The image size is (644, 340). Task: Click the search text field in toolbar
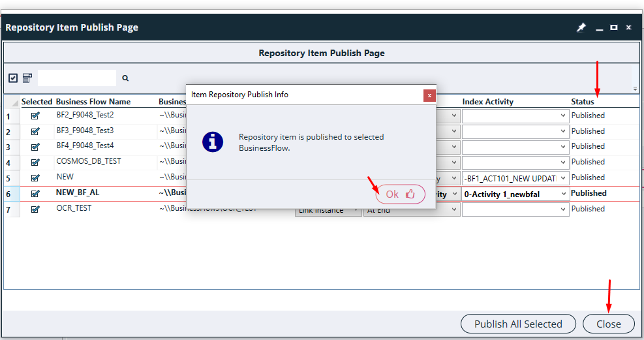[x=77, y=78]
